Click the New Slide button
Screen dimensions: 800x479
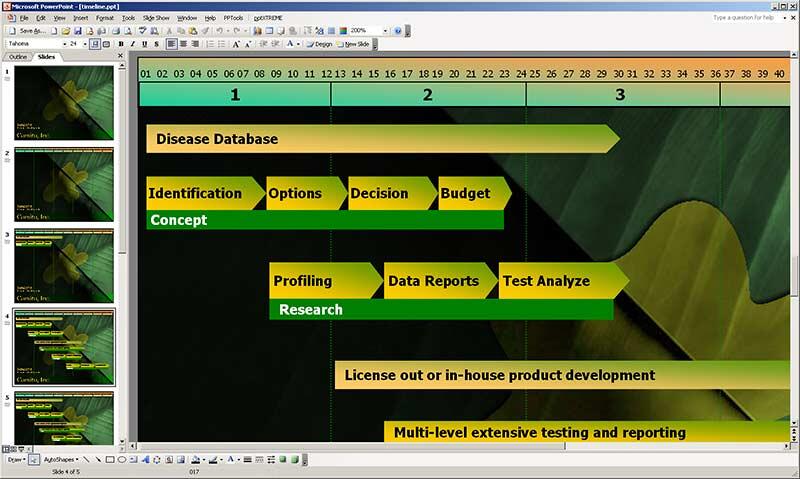355,44
